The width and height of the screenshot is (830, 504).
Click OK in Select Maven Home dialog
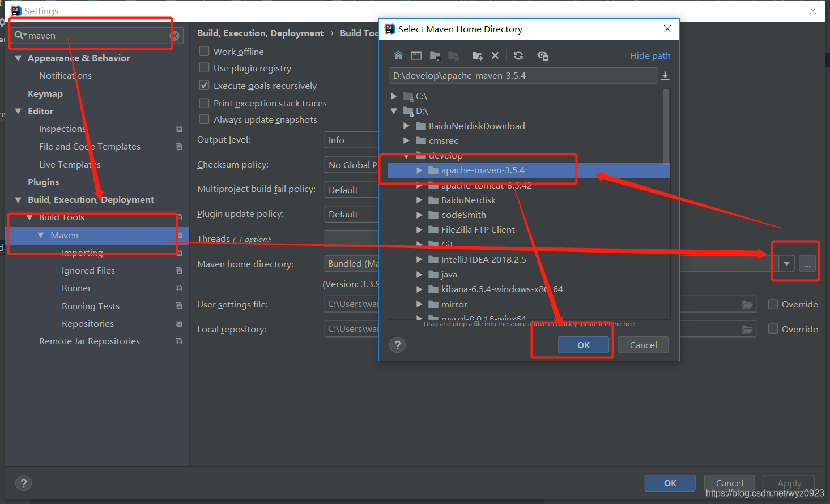pos(584,345)
